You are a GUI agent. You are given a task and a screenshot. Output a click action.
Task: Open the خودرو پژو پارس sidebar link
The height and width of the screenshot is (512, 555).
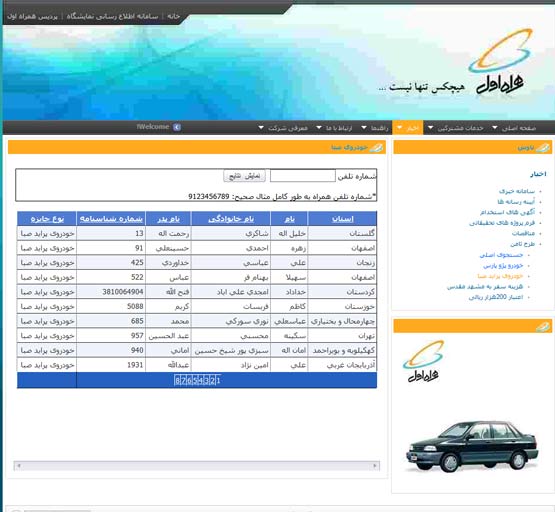click(503, 265)
